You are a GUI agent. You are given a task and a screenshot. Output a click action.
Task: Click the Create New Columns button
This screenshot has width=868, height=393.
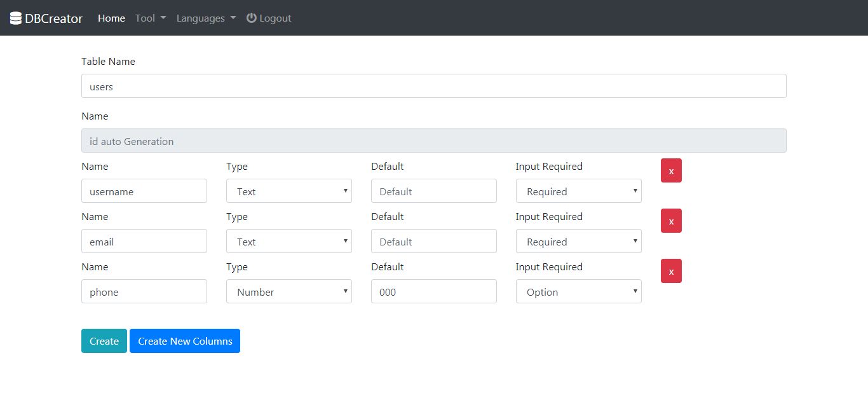click(x=185, y=341)
